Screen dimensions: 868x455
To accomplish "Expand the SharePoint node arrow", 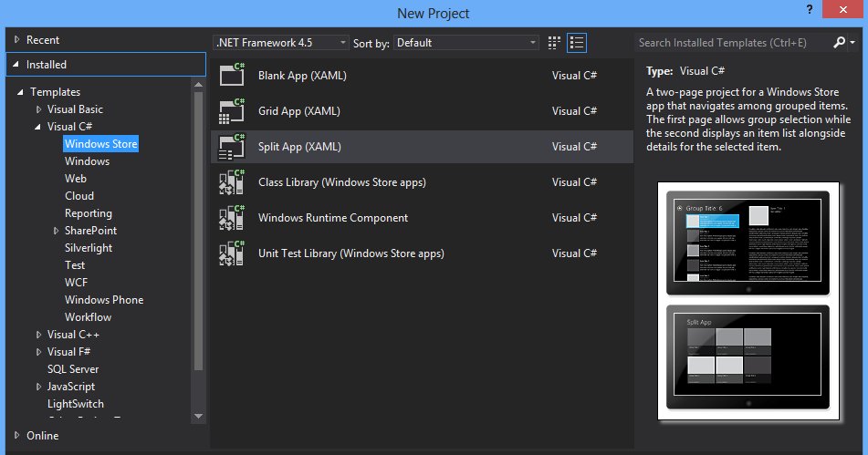I will [56, 231].
